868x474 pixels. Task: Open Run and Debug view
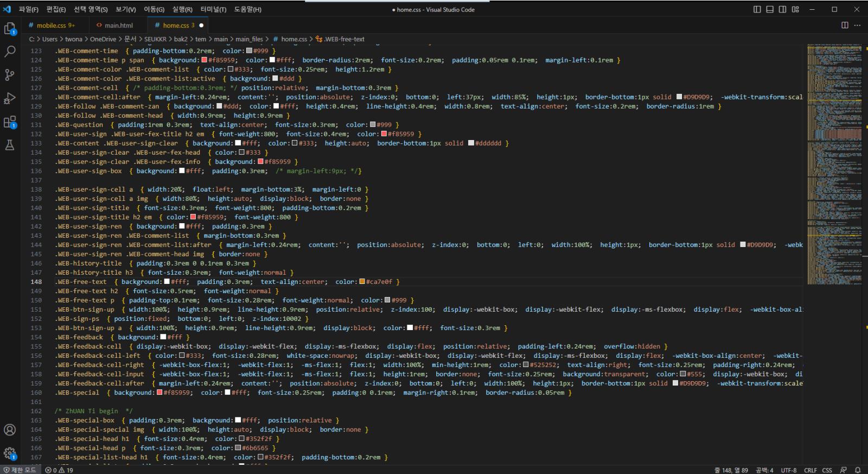coord(10,98)
